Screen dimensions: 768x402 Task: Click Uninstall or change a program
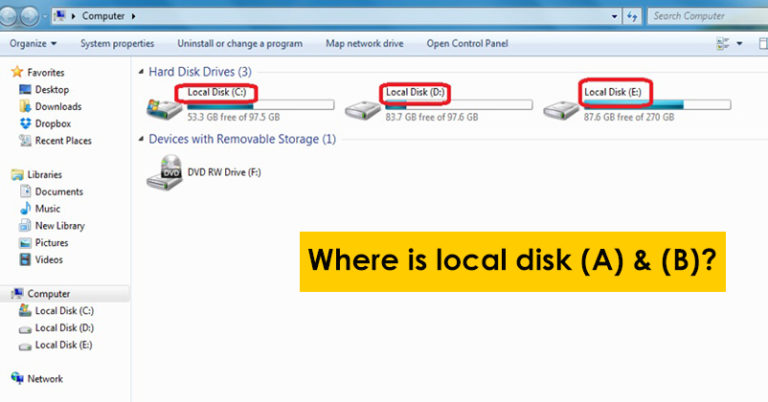click(239, 44)
